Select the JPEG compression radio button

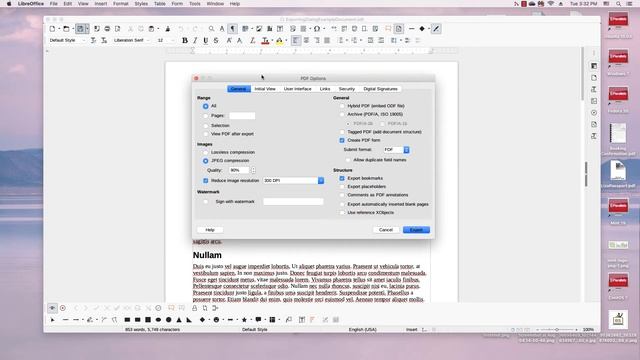pyautogui.click(x=206, y=161)
